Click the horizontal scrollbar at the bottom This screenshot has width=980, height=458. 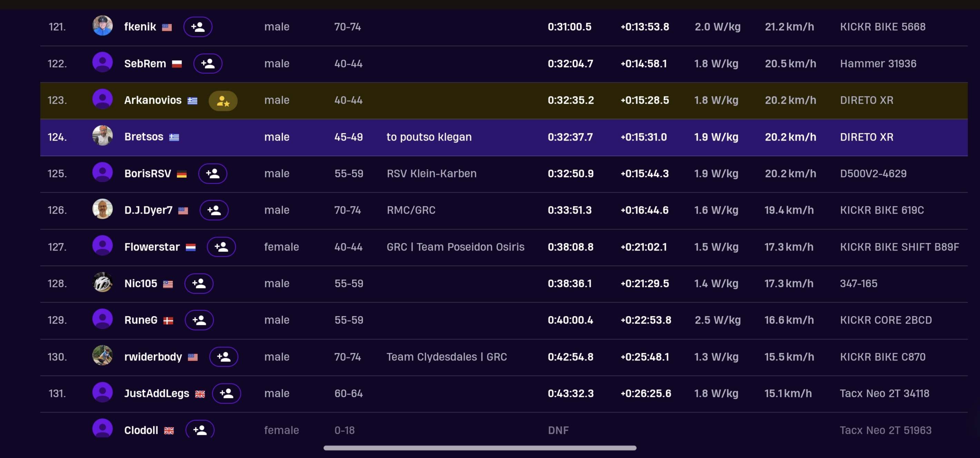click(479, 448)
